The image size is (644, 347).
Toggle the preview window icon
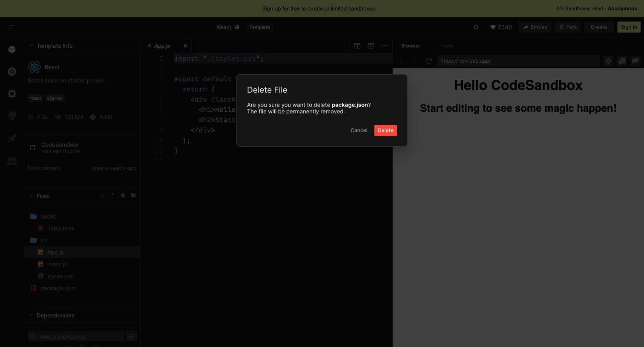pyautogui.click(x=371, y=46)
